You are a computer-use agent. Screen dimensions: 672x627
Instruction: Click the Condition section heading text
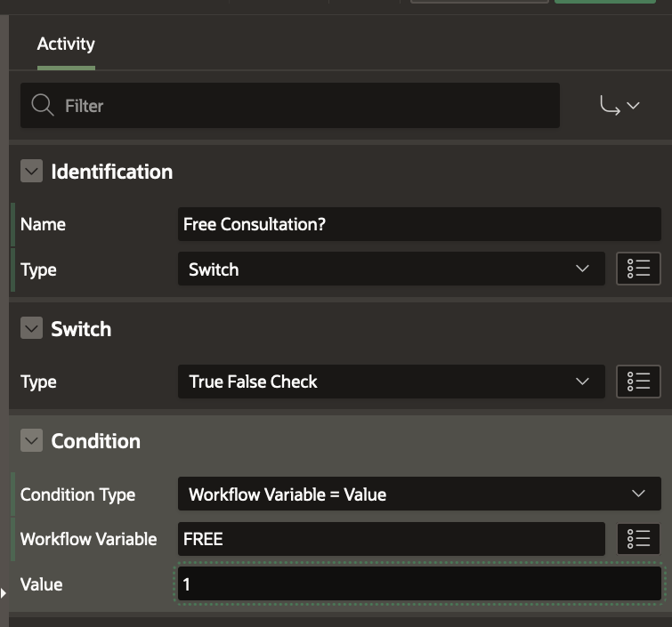(96, 441)
